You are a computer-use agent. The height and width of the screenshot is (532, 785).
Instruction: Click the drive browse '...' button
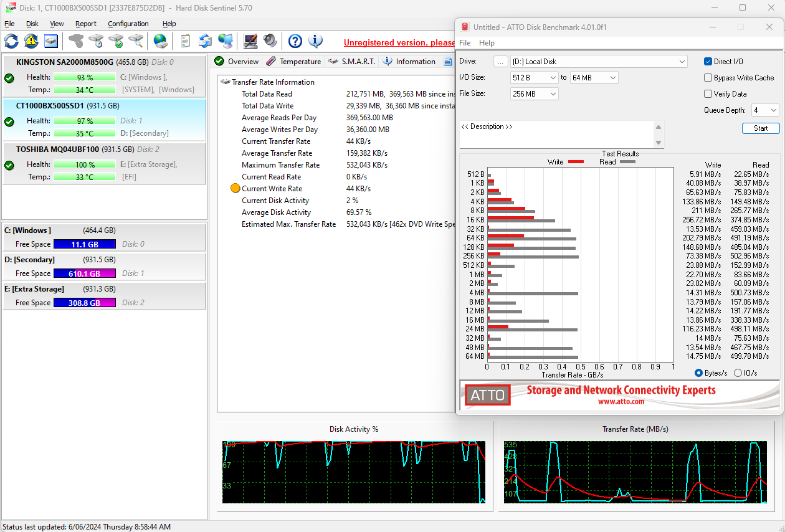501,62
